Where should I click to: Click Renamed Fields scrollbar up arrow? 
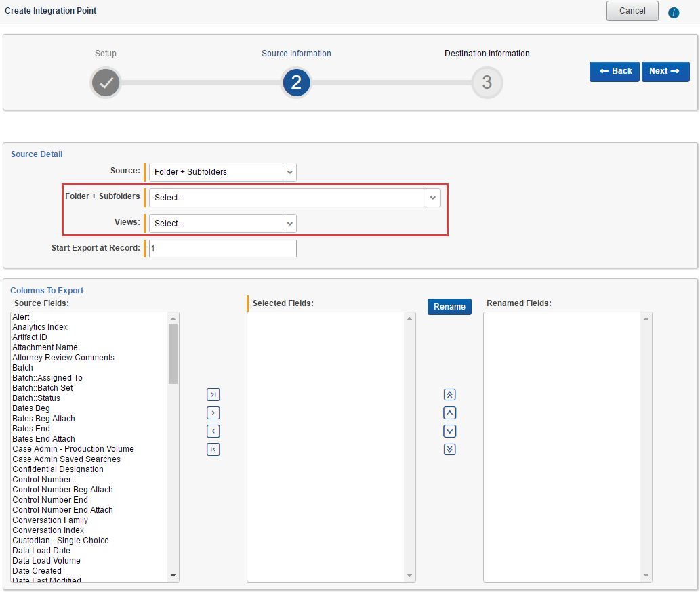pos(646,318)
